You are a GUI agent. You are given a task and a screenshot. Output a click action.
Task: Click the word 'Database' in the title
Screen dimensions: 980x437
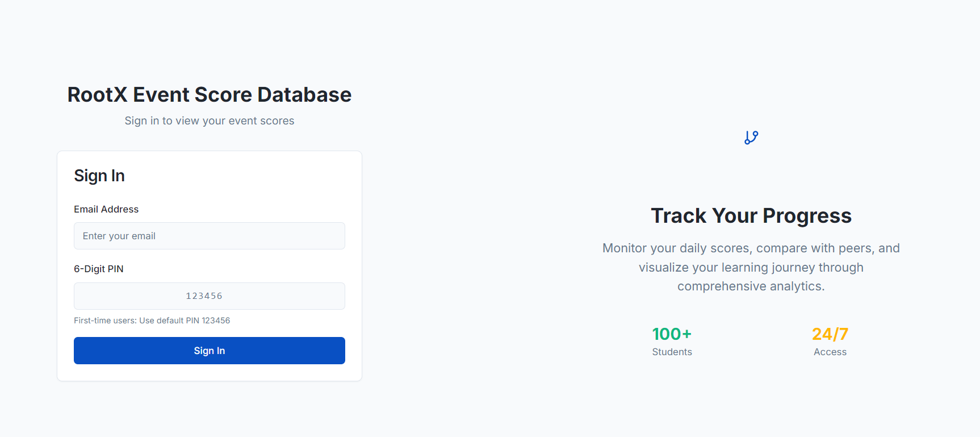304,94
